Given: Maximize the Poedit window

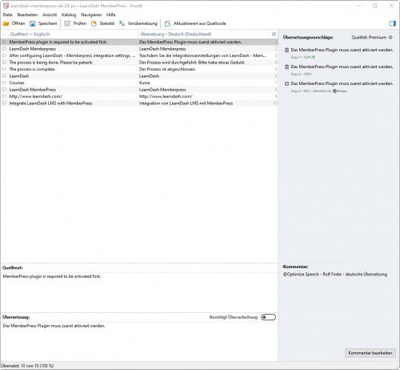Looking at the screenshot, I should (375, 6).
